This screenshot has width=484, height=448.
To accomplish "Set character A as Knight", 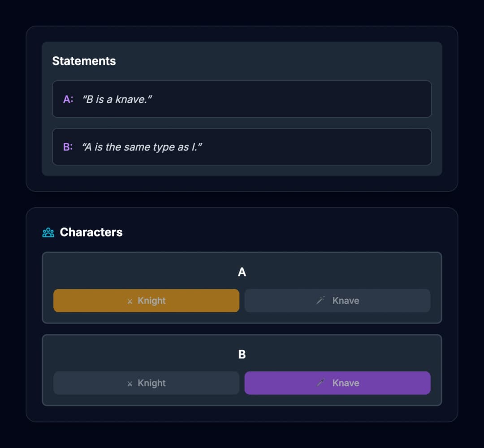I will (x=146, y=301).
